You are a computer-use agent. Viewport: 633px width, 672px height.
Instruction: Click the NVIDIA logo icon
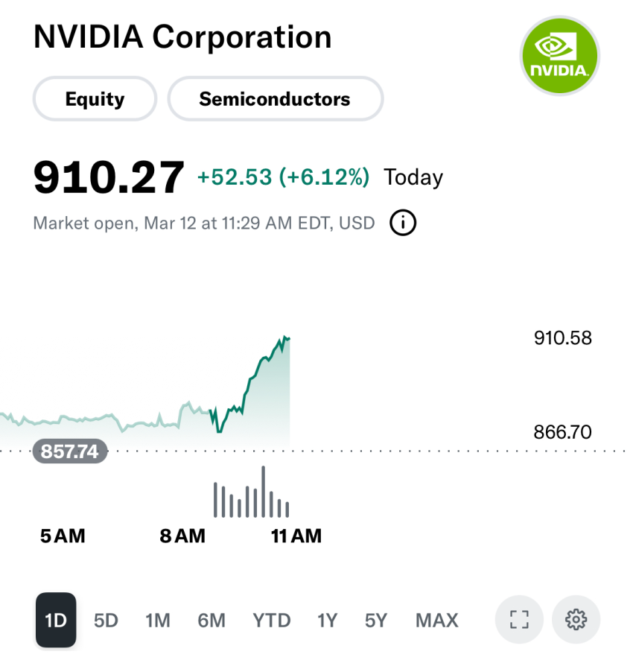tap(559, 55)
